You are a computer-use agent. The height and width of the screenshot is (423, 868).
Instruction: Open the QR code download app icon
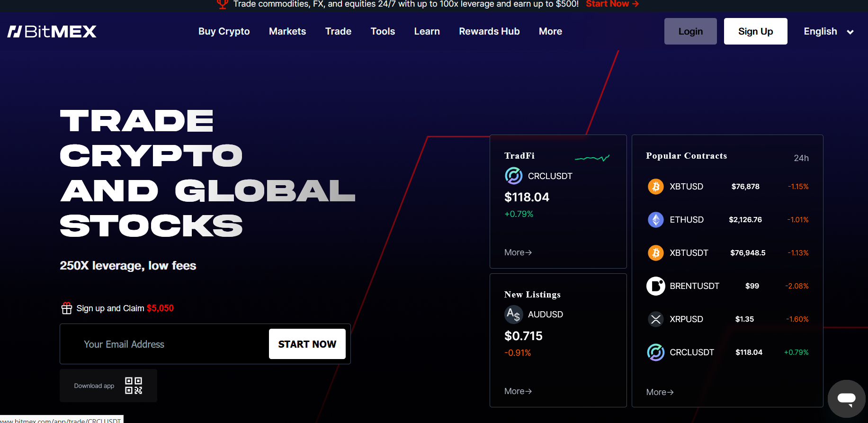tap(134, 386)
